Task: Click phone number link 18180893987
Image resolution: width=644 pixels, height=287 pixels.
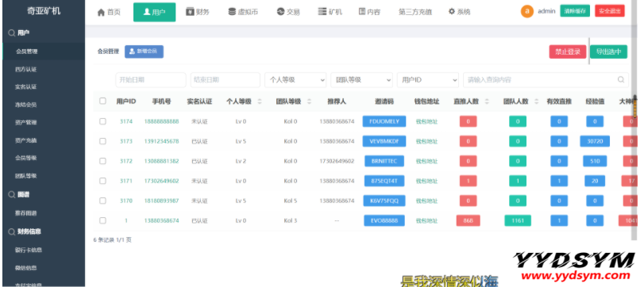Action: coord(161,201)
